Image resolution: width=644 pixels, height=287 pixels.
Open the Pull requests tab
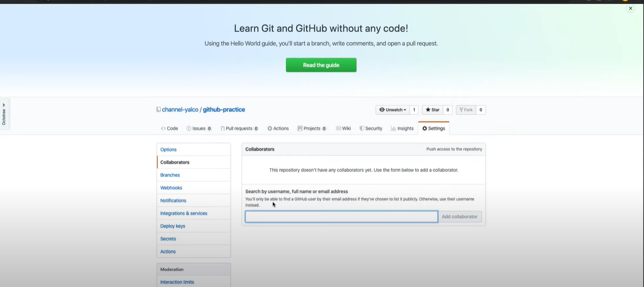(240, 128)
